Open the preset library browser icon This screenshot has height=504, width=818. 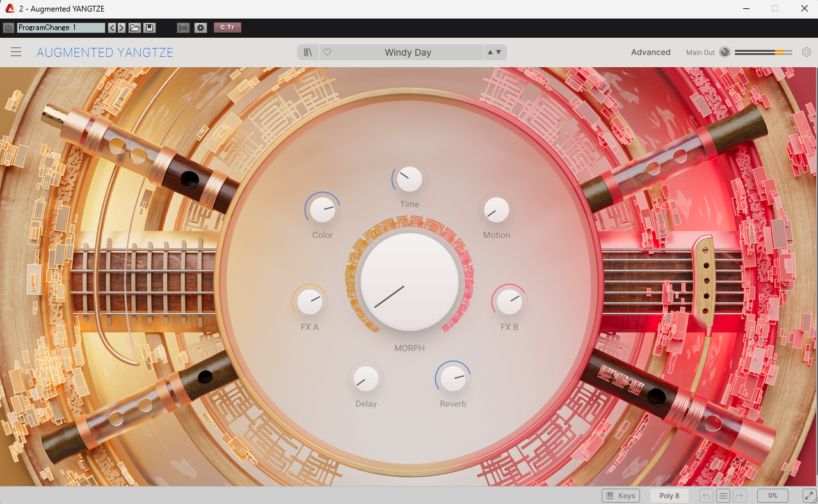[x=308, y=52]
